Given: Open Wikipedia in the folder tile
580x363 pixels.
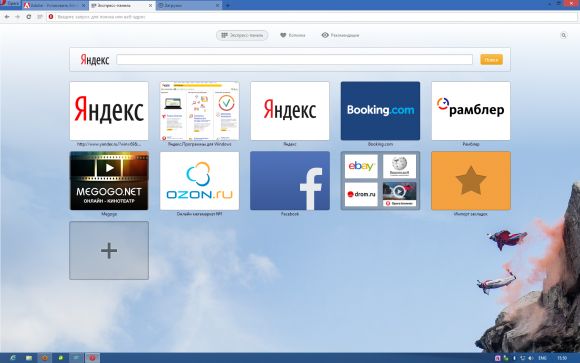Looking at the screenshot, I should click(399, 166).
